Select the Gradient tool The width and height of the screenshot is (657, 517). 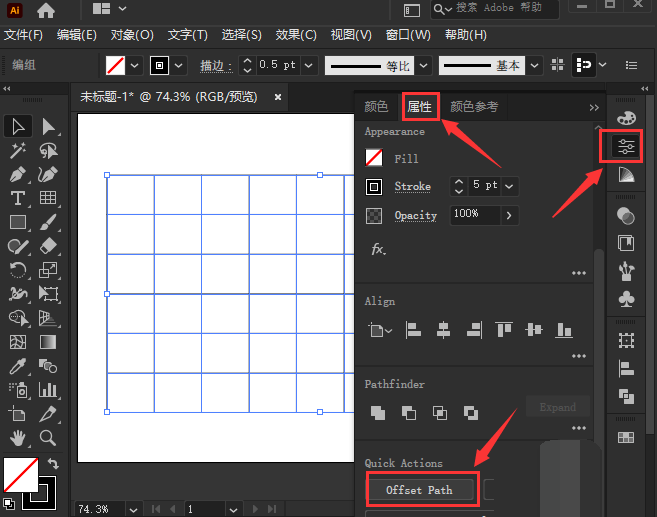[48, 342]
